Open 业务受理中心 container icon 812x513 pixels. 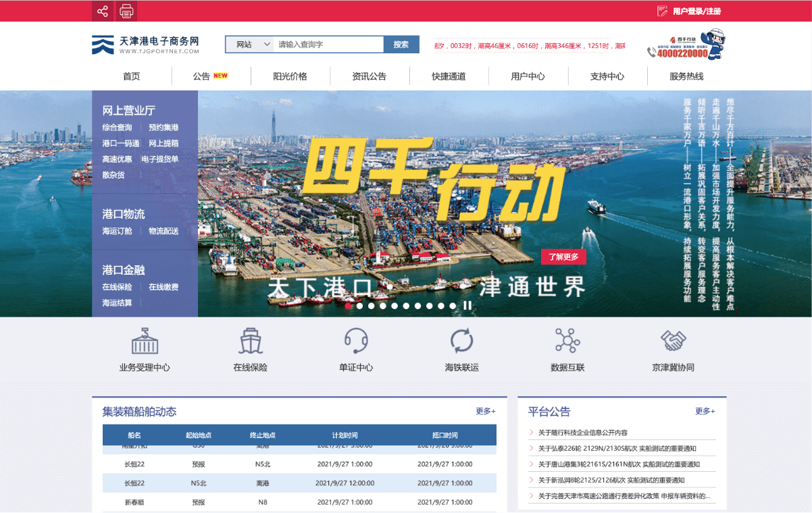click(x=145, y=341)
